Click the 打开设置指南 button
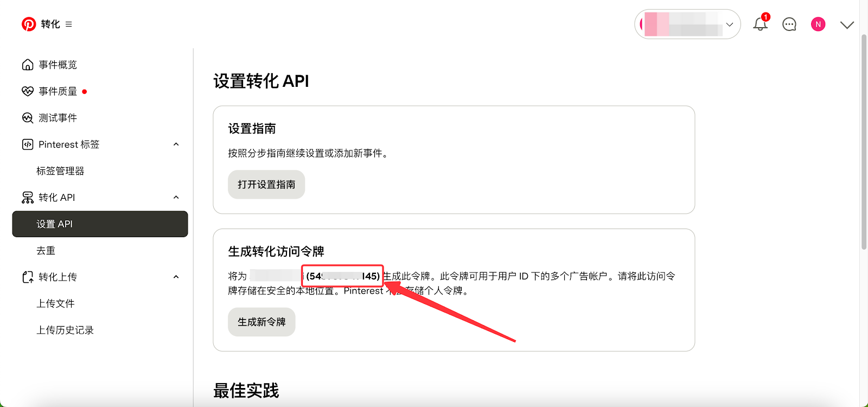 (266, 185)
